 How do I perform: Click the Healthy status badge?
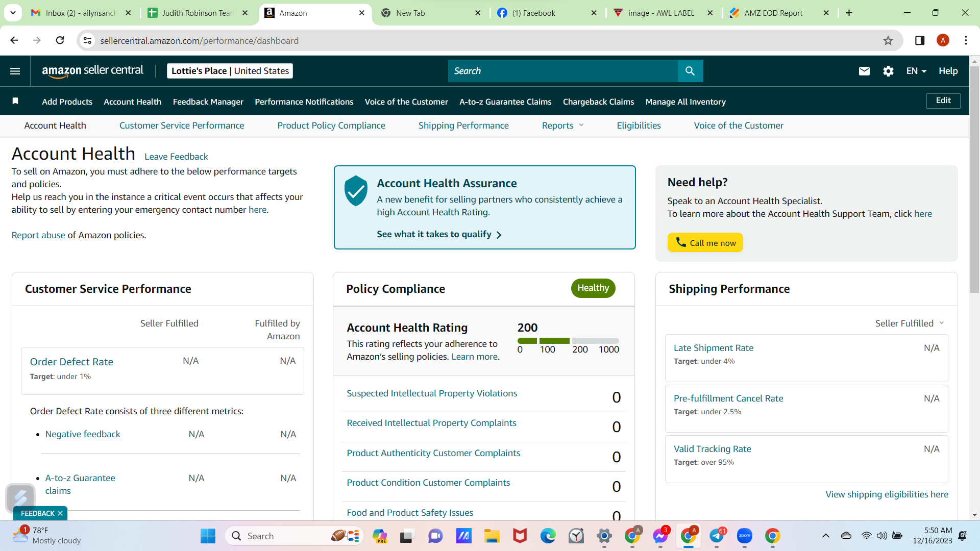tap(593, 288)
